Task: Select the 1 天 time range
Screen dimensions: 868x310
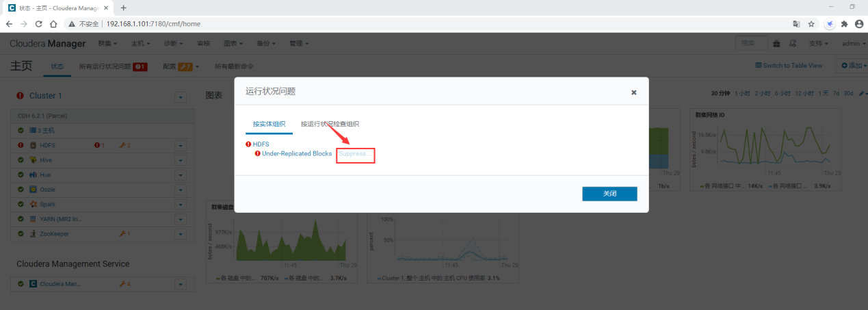Action: [824, 93]
